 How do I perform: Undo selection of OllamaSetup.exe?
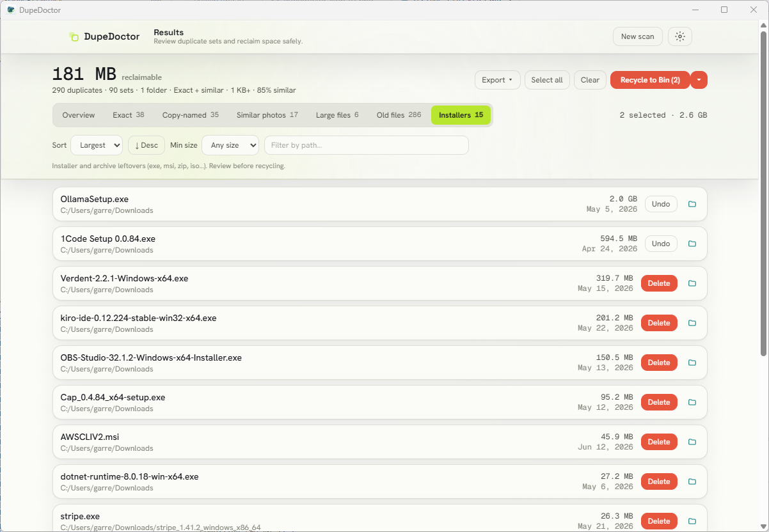point(661,204)
